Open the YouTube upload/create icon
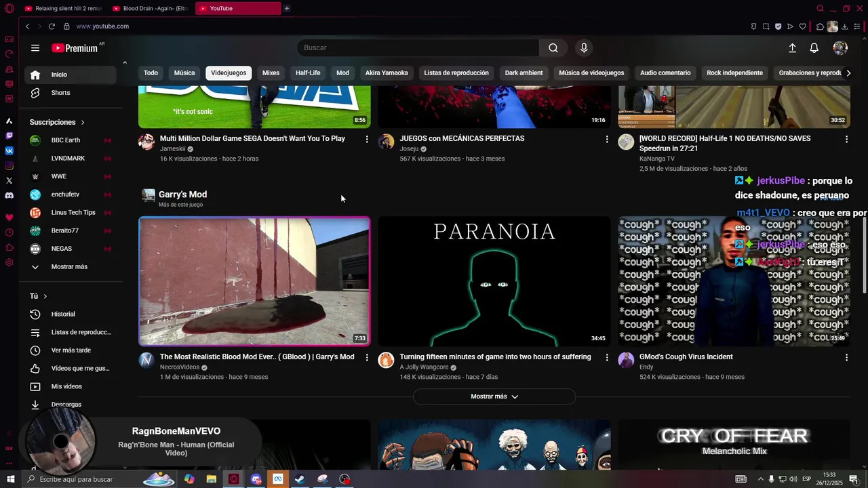This screenshot has height=488, width=868. [x=792, y=48]
